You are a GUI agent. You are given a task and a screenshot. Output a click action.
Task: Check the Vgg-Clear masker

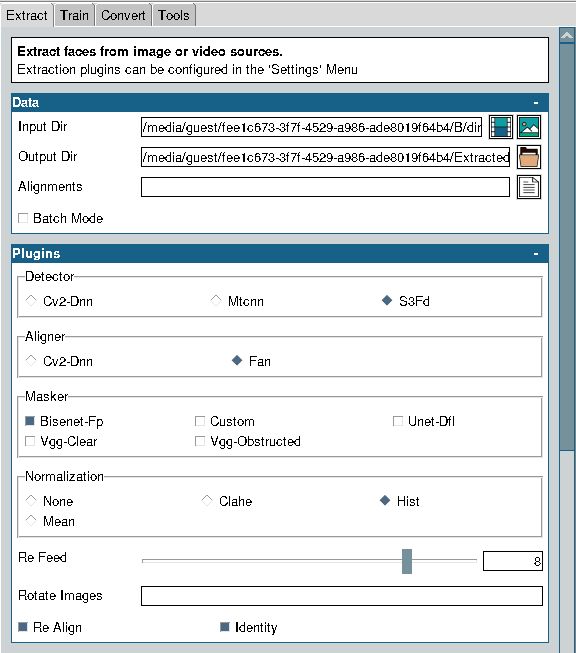click(x=30, y=441)
